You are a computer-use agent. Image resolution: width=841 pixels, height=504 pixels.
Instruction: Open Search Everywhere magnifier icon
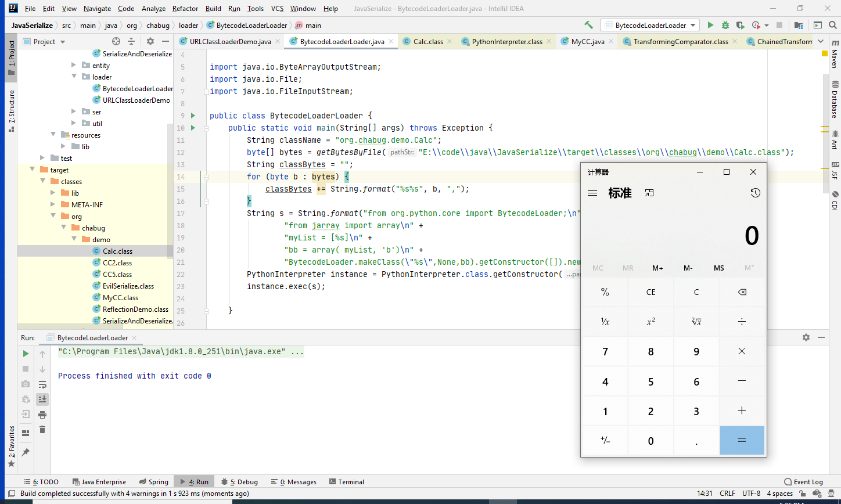pos(832,25)
